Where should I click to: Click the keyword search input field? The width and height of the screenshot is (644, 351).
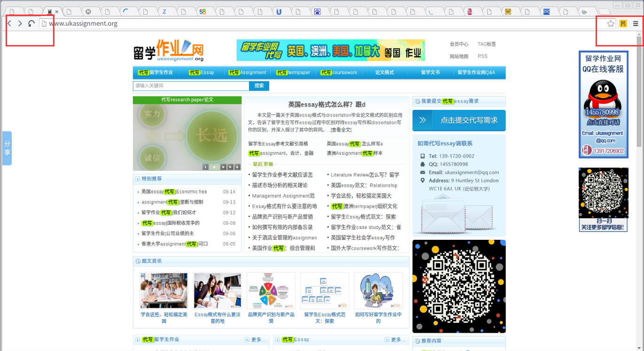(x=191, y=86)
